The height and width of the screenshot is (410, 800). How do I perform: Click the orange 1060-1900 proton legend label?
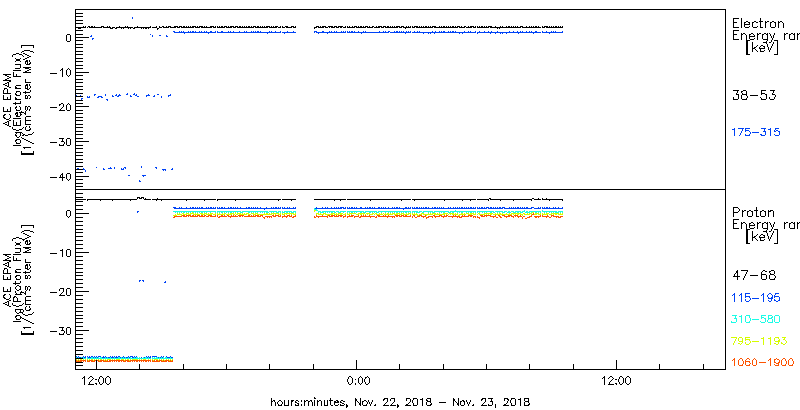click(763, 363)
